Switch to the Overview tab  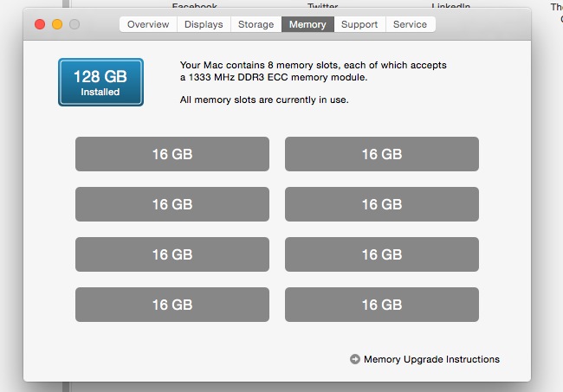[x=148, y=24]
